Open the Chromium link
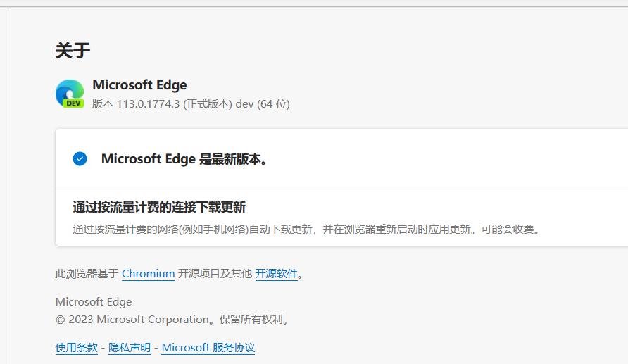Image resolution: width=628 pixels, height=364 pixels. point(148,274)
